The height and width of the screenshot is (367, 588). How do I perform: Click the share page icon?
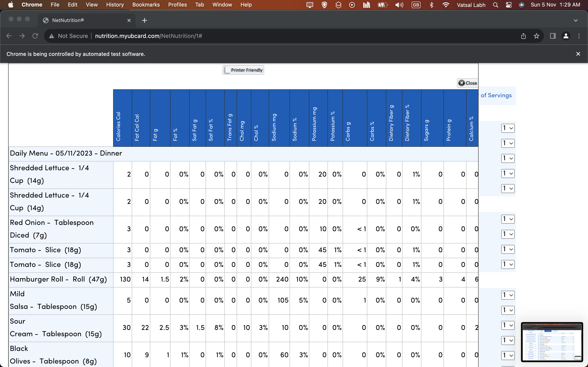coord(523,36)
